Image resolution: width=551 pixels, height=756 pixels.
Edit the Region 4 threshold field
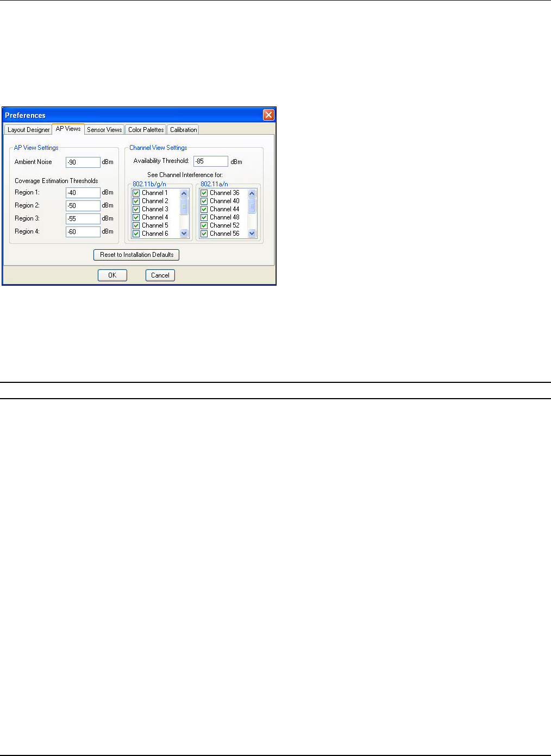[x=83, y=232]
